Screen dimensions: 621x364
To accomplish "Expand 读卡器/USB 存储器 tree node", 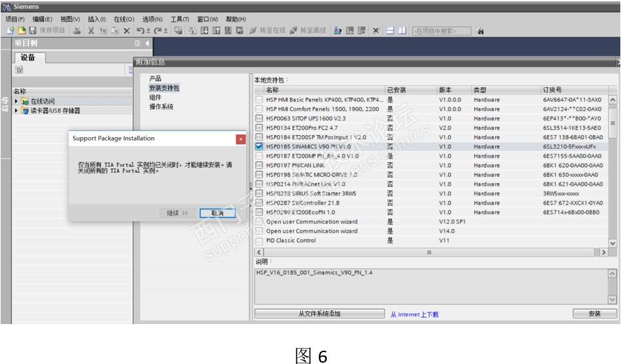I will 16,110.
